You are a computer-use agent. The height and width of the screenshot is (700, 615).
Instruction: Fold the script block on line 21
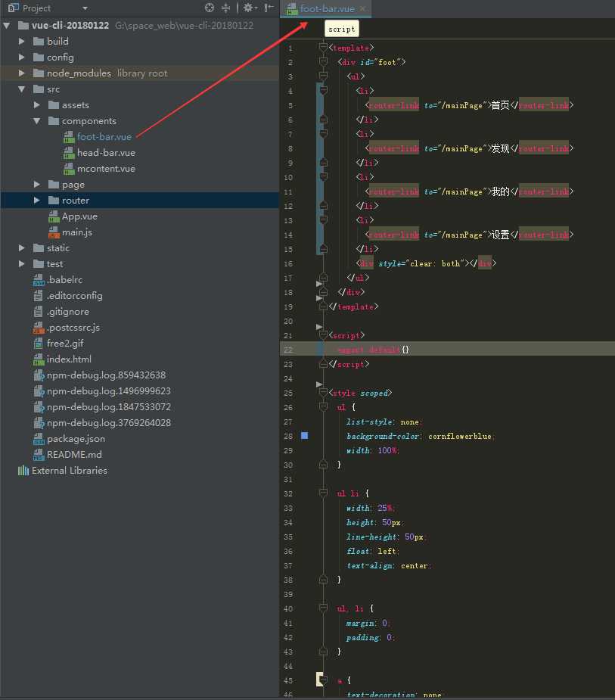click(323, 334)
